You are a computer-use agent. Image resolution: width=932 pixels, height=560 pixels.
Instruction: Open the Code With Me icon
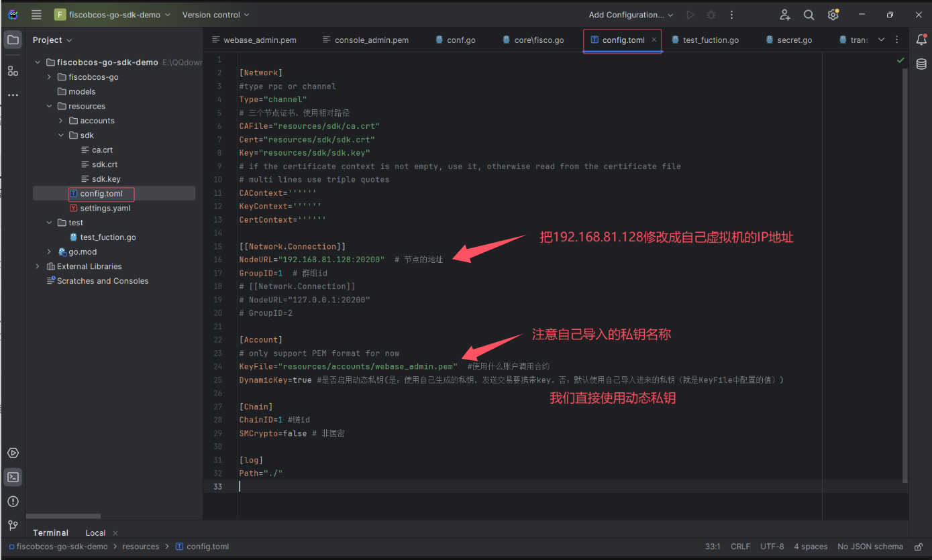785,15
